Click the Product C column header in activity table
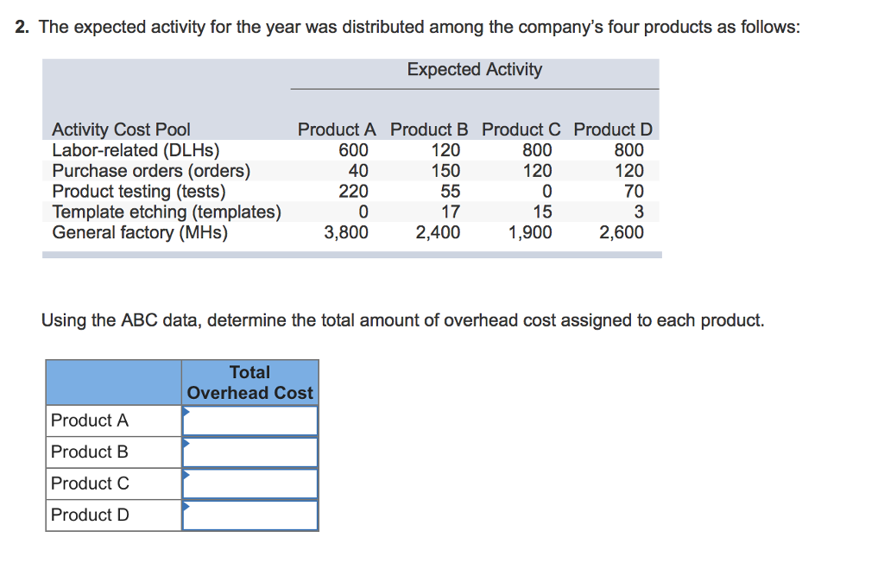The width and height of the screenshot is (884, 588). click(521, 130)
